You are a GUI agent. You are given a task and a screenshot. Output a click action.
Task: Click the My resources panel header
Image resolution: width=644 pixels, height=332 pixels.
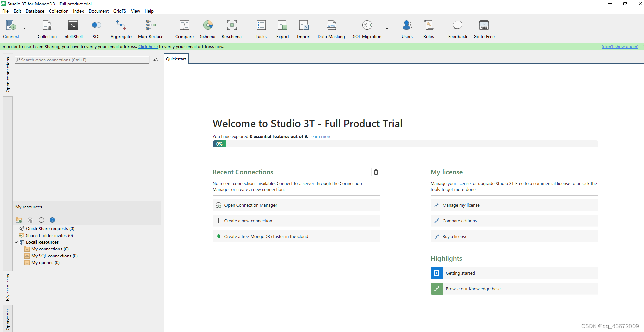click(87, 207)
